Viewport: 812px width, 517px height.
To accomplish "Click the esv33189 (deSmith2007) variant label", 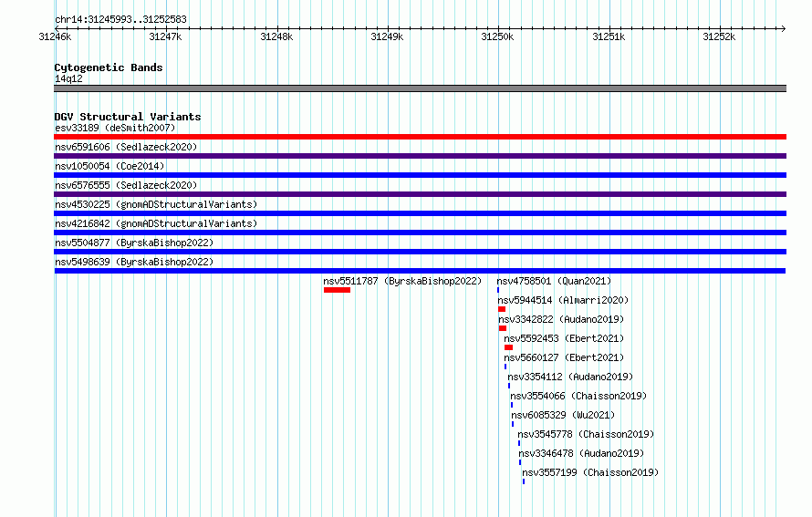I will coord(115,128).
